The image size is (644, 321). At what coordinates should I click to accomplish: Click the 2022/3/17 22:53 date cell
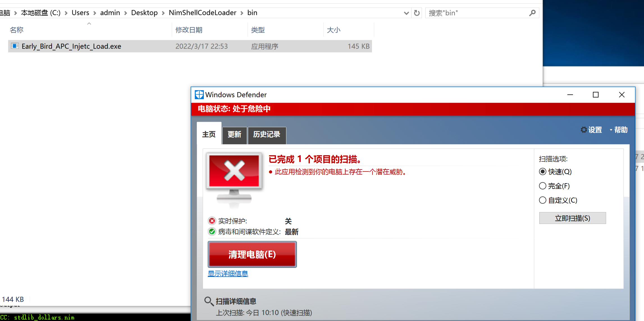click(202, 46)
